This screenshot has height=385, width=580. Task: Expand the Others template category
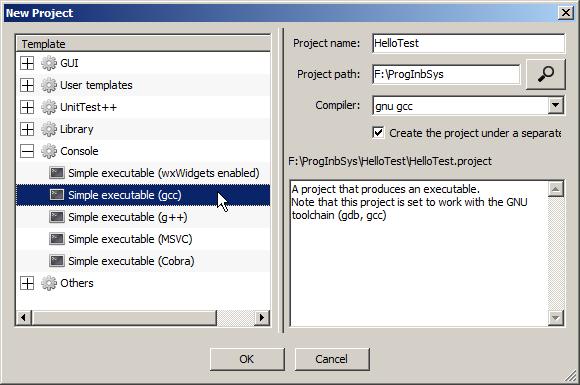pos(27,283)
